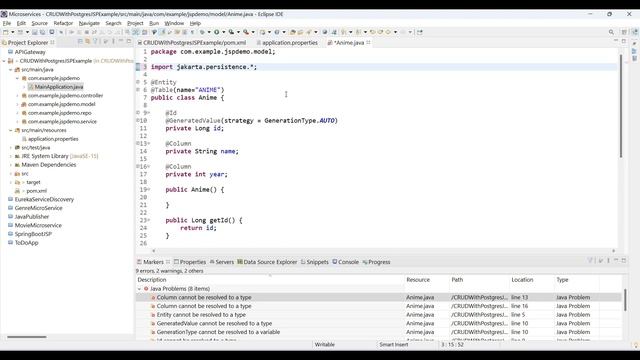Open the Snippets tab

315,262
